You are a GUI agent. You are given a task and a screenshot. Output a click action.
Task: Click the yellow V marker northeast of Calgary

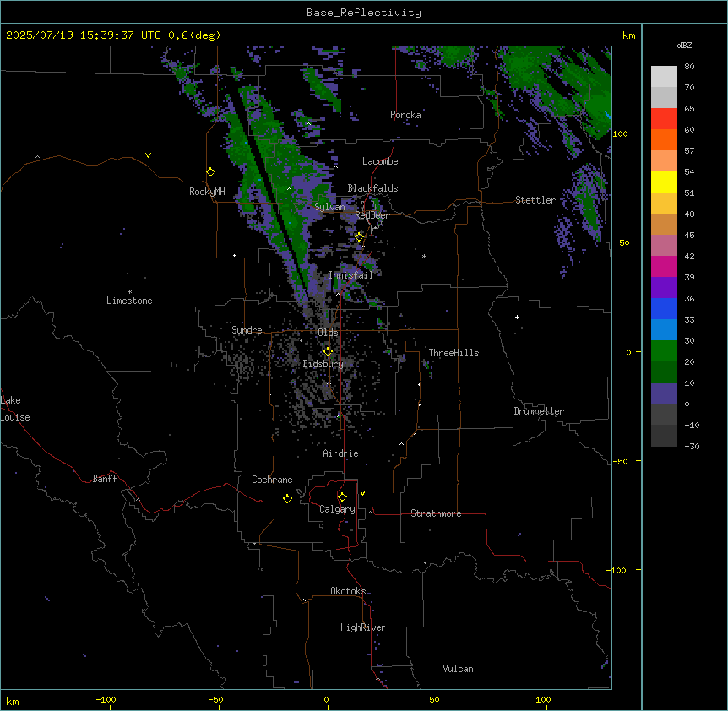click(x=362, y=493)
